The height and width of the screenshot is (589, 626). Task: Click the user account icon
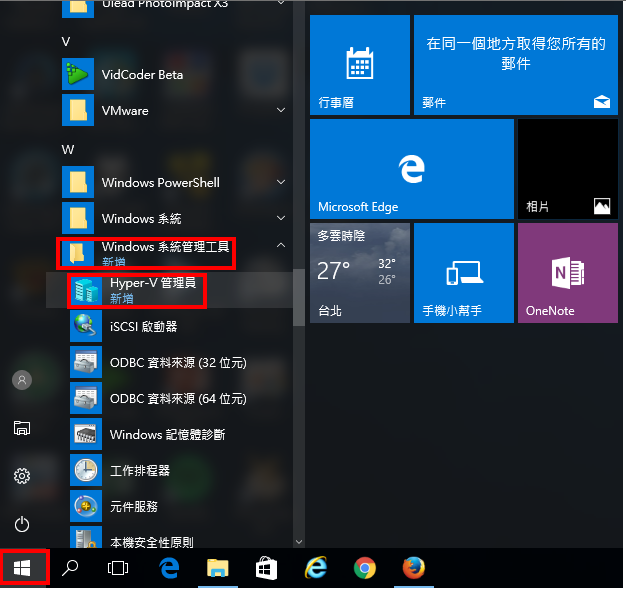point(22,380)
